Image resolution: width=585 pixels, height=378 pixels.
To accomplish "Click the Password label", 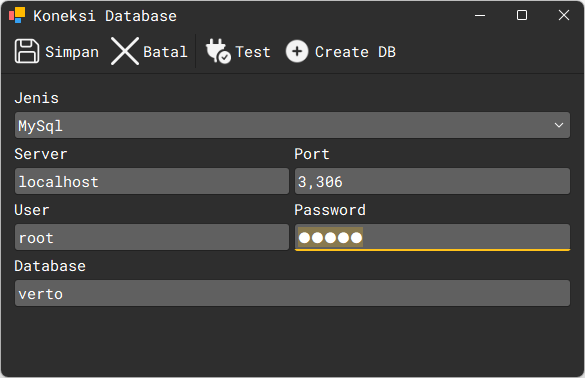I will (330, 210).
